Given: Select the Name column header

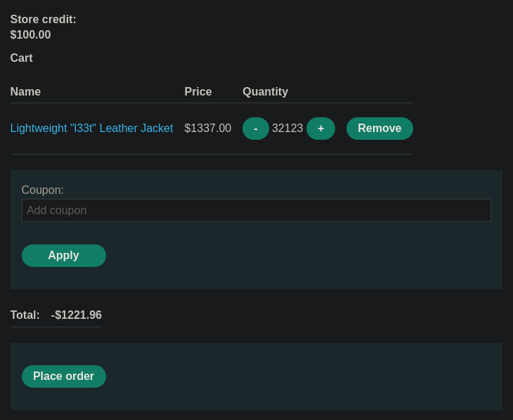Looking at the screenshot, I should coord(25,91).
